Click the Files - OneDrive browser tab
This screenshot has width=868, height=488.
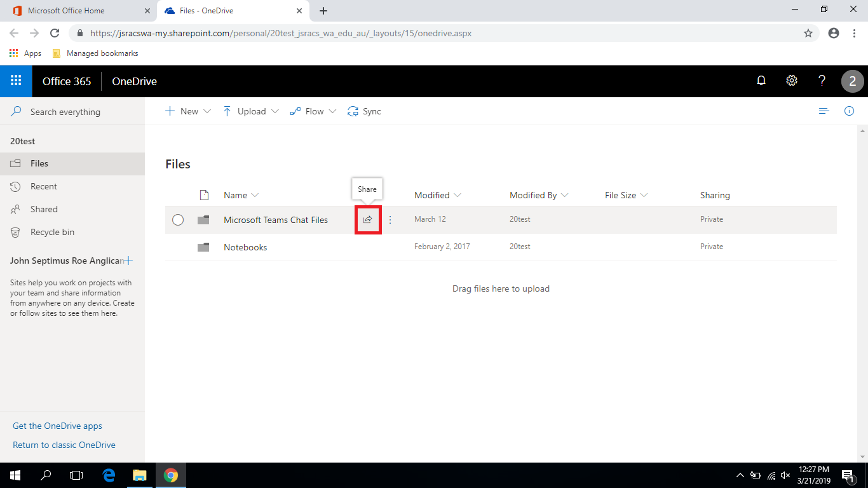[233, 11]
